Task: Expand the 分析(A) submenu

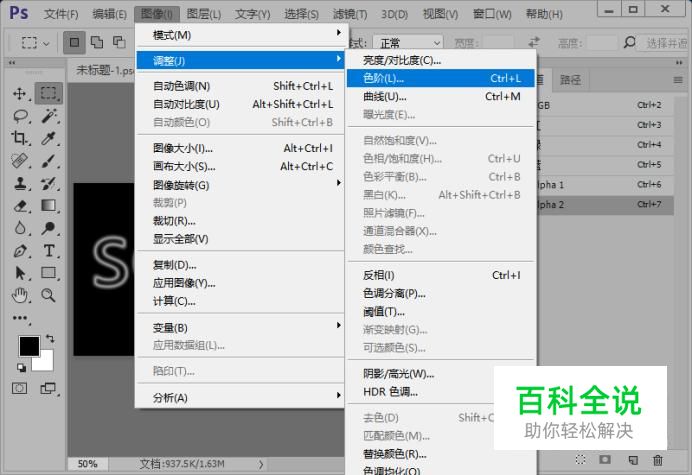Action: pyautogui.click(x=241, y=398)
